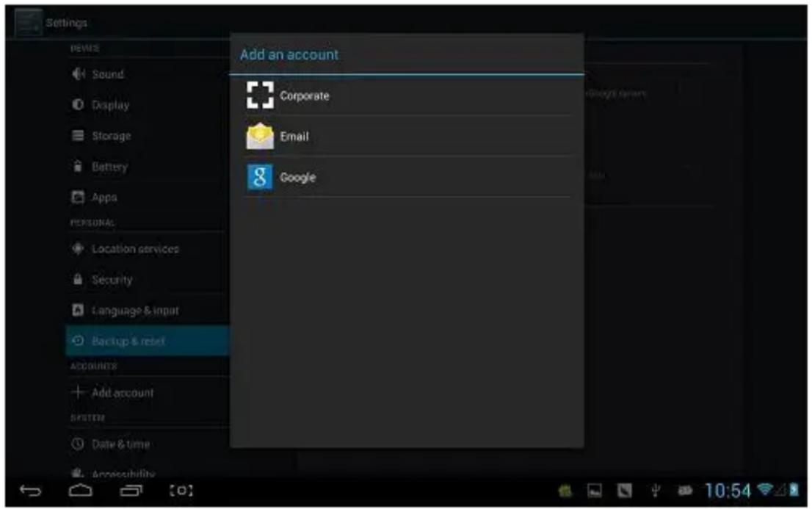Open Language & input settings
Viewport: 812px width, 509px height.
click(148, 311)
